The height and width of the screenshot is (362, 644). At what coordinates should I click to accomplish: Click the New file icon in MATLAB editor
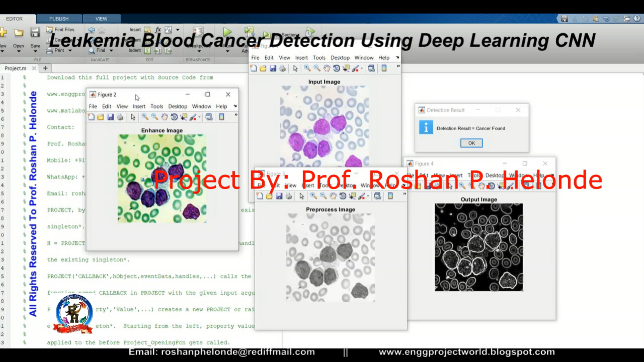click(x=3, y=32)
